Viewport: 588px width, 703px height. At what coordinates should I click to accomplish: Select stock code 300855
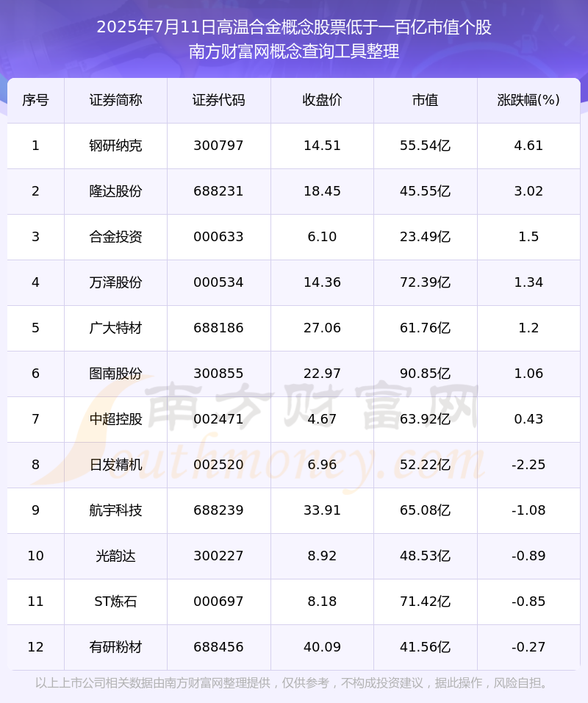[x=219, y=374]
